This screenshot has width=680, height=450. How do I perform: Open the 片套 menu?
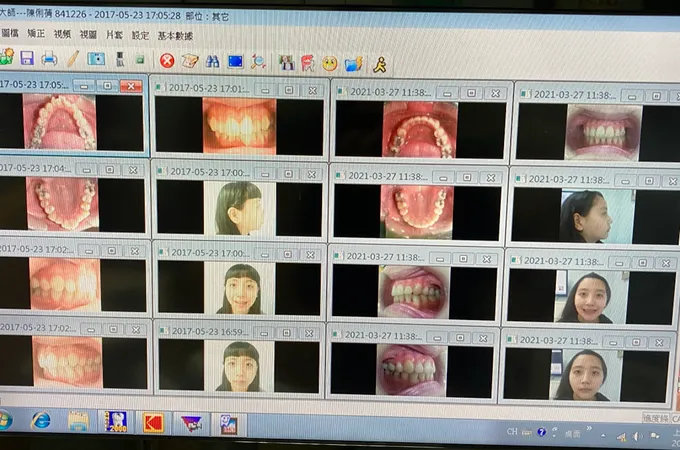point(114,35)
